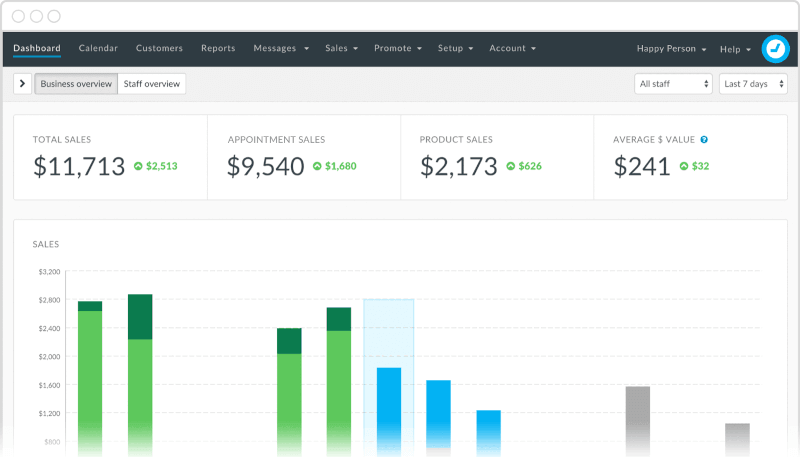Open the Reports page
800x457 pixels.
[x=218, y=48]
